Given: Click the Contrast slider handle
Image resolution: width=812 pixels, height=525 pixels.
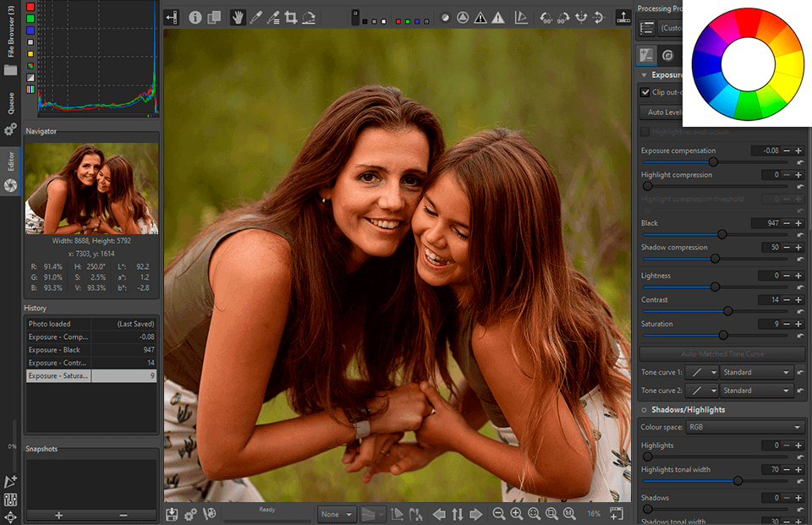Looking at the screenshot, I should pyautogui.click(x=728, y=311).
